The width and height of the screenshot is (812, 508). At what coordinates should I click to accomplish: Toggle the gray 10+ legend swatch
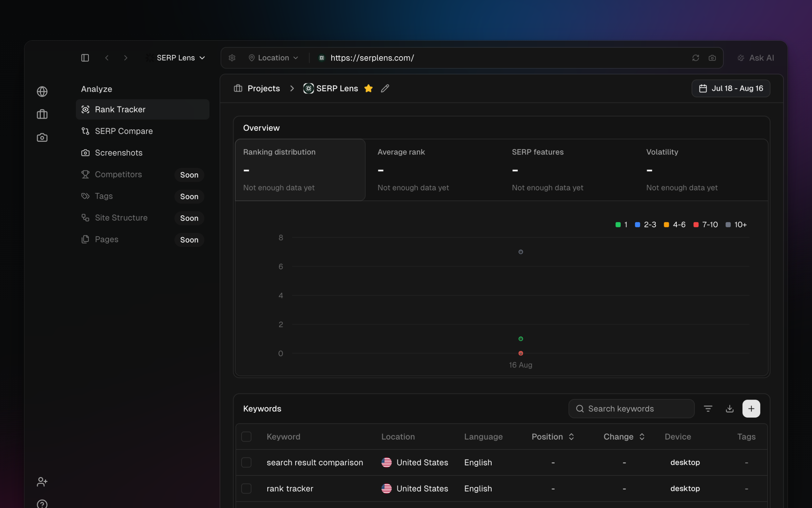728,225
